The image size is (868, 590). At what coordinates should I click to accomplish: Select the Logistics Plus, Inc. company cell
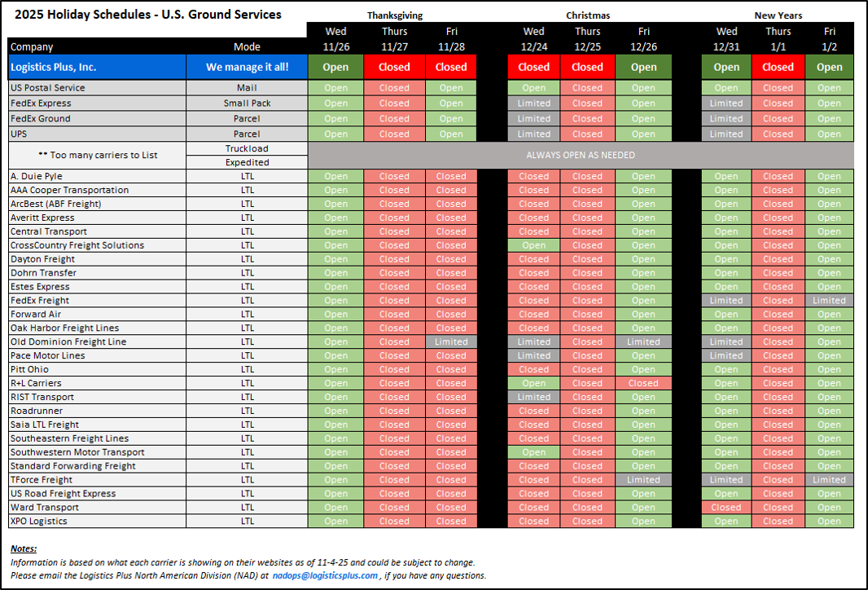point(97,67)
